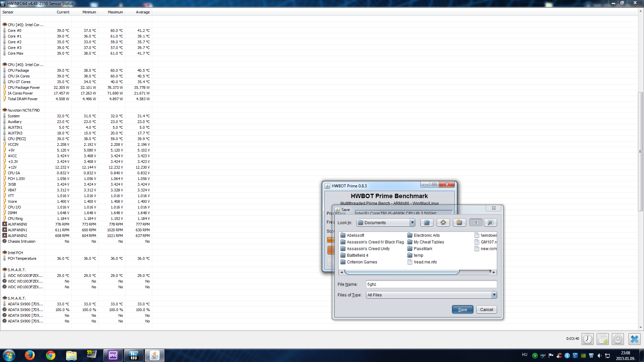Viewport: 644px width, 362px height.
Task: Switch to List view in Save dialog
Action: pos(476,223)
